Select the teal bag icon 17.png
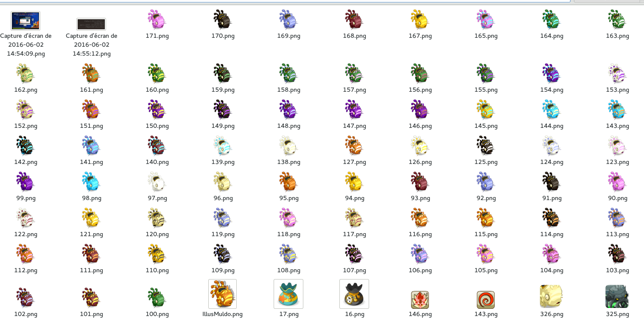Viewport: 644px width, 319px height. (288, 294)
